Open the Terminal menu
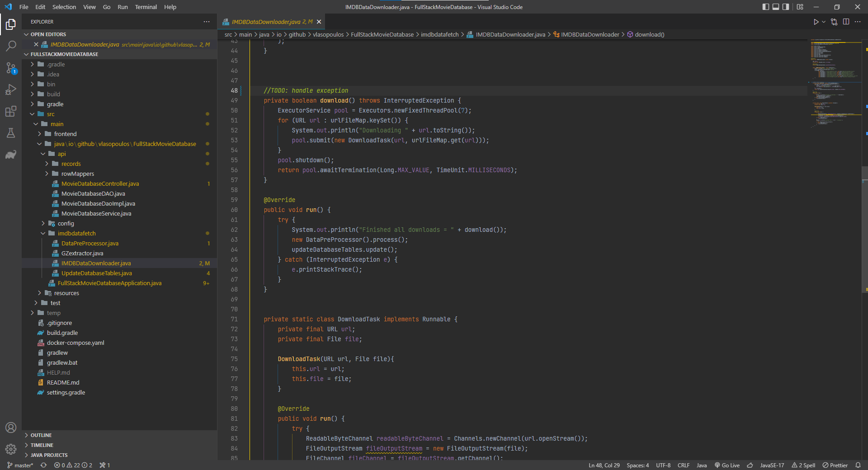 [146, 7]
